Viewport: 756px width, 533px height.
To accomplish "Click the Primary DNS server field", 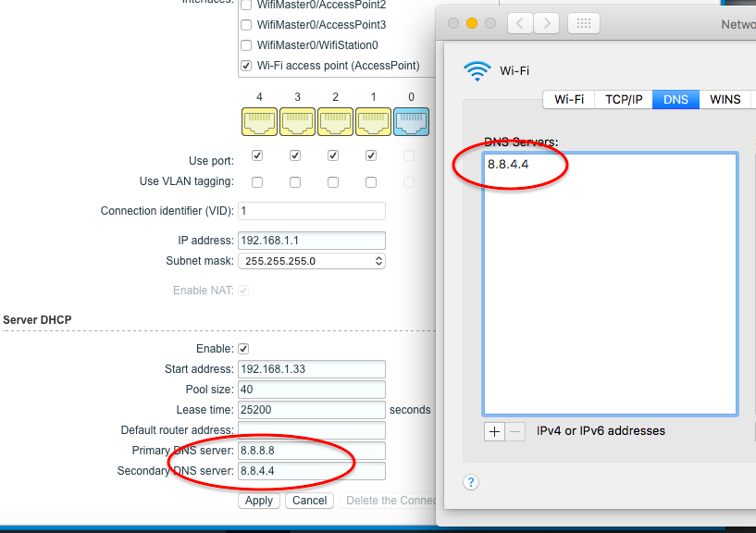I will point(312,451).
